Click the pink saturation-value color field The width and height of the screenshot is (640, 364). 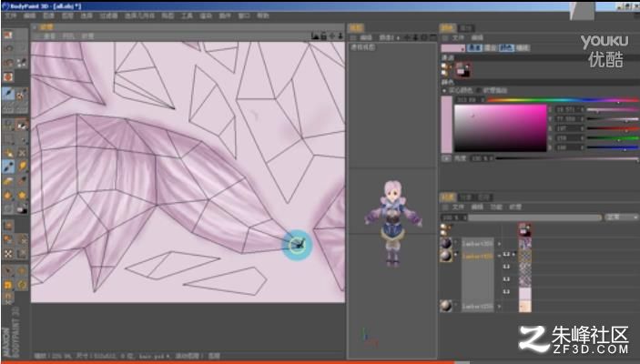tap(501, 128)
